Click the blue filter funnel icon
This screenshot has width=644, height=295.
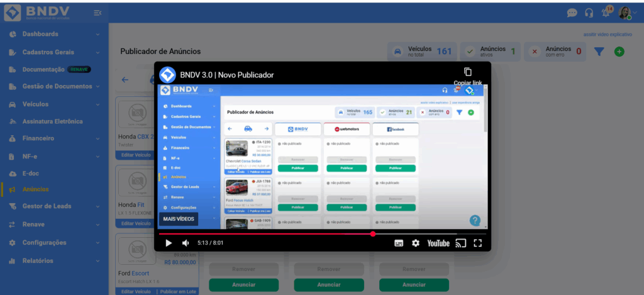(599, 52)
